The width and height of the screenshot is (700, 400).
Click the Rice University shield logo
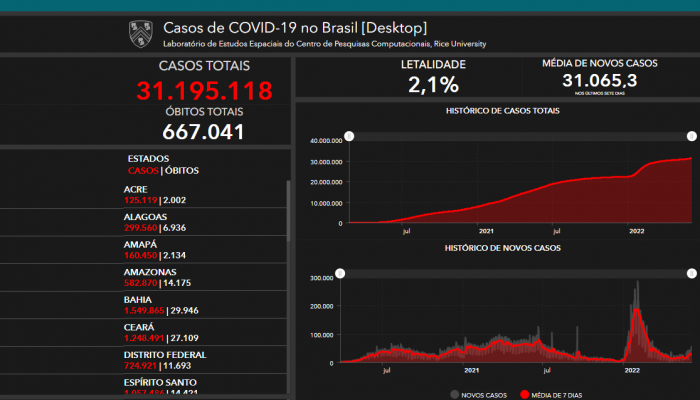point(140,34)
